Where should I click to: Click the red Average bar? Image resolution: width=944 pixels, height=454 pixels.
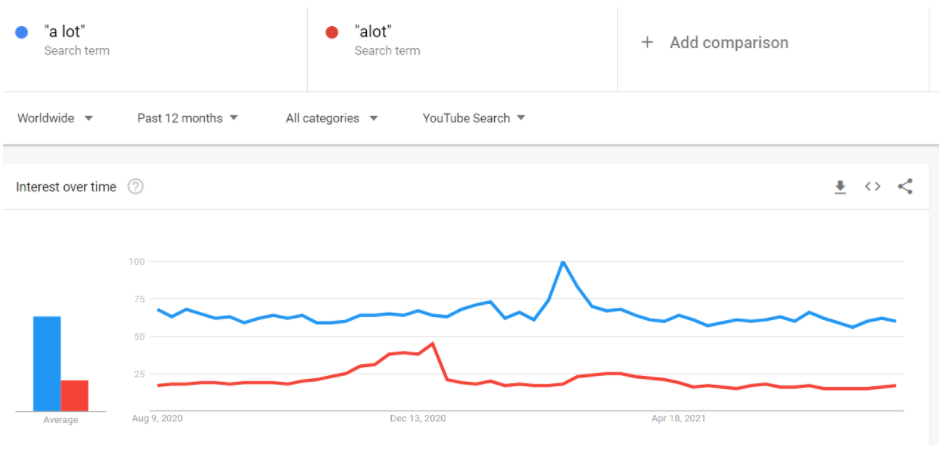pyautogui.click(x=75, y=396)
